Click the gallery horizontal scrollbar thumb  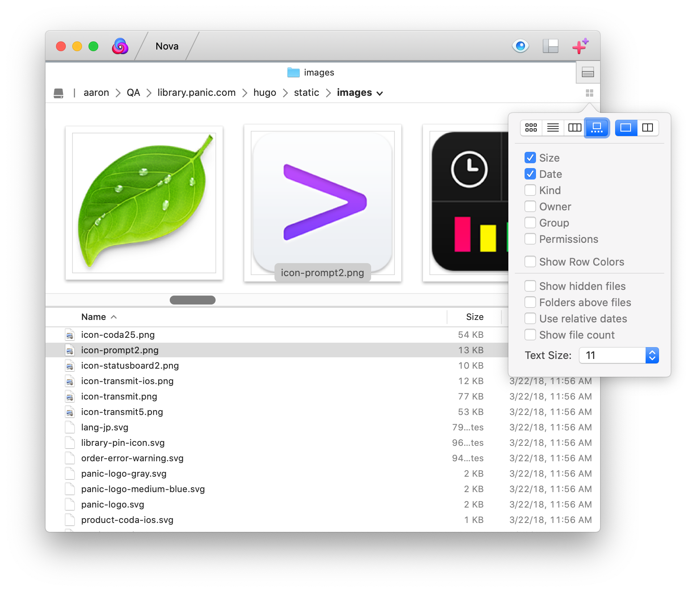192,300
